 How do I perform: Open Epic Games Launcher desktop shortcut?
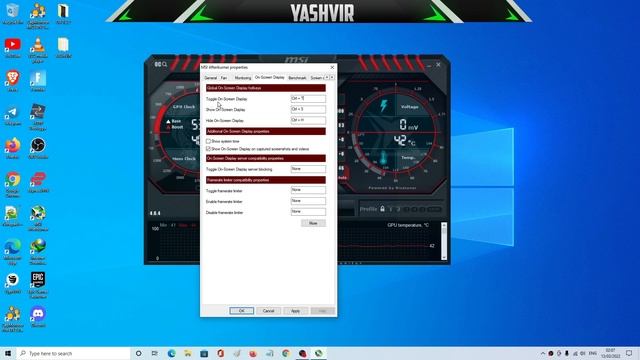[38, 284]
